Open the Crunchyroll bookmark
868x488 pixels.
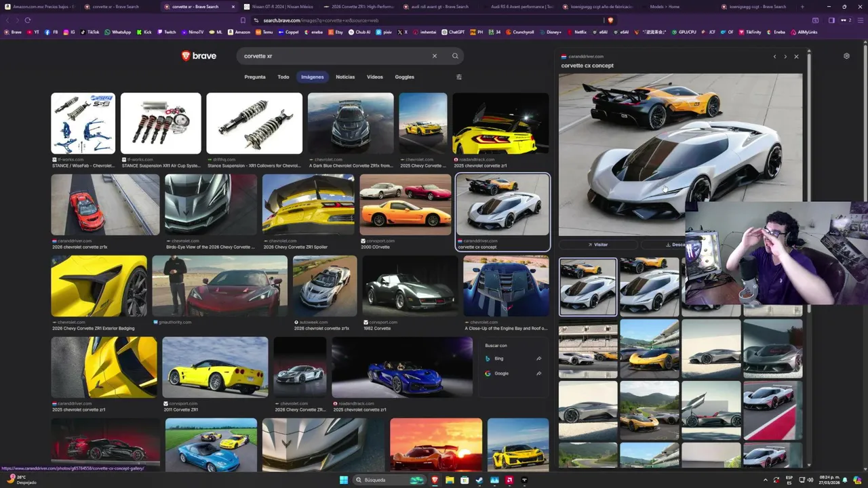(520, 32)
